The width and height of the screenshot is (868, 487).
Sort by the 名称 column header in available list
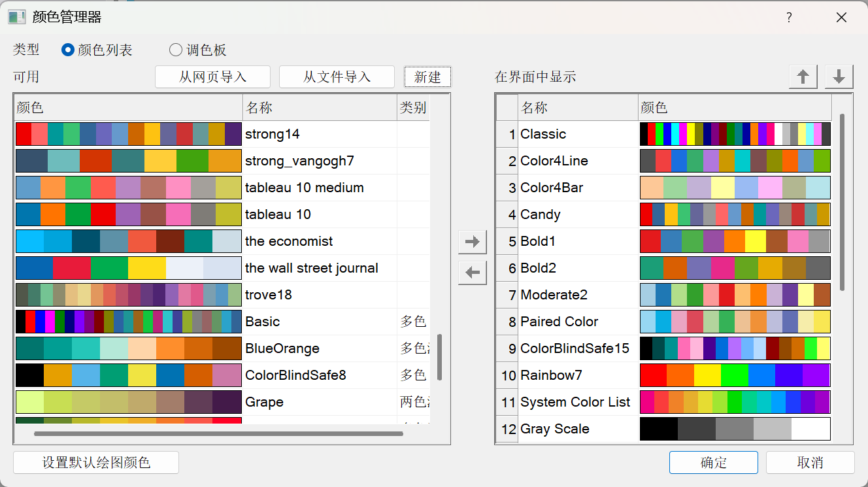click(319, 108)
